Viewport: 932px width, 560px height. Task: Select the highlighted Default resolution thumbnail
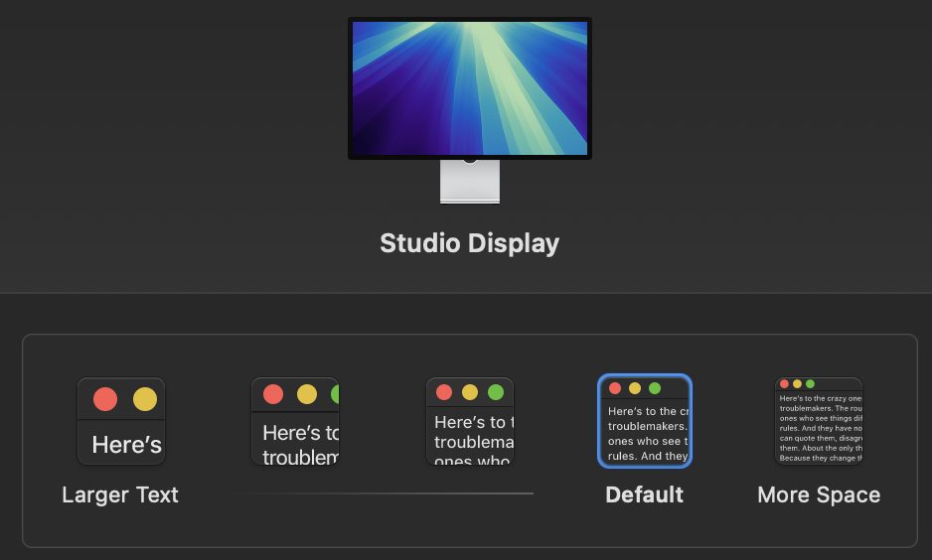pos(645,421)
